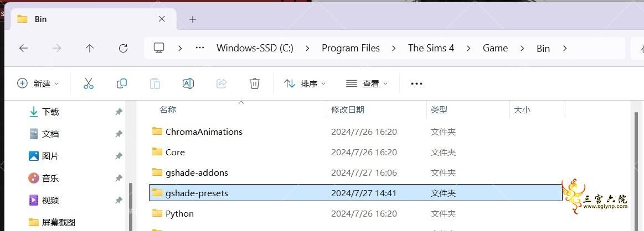This screenshot has width=644, height=231.
Task: Open the 查看 view dropdown
Action: click(x=367, y=83)
